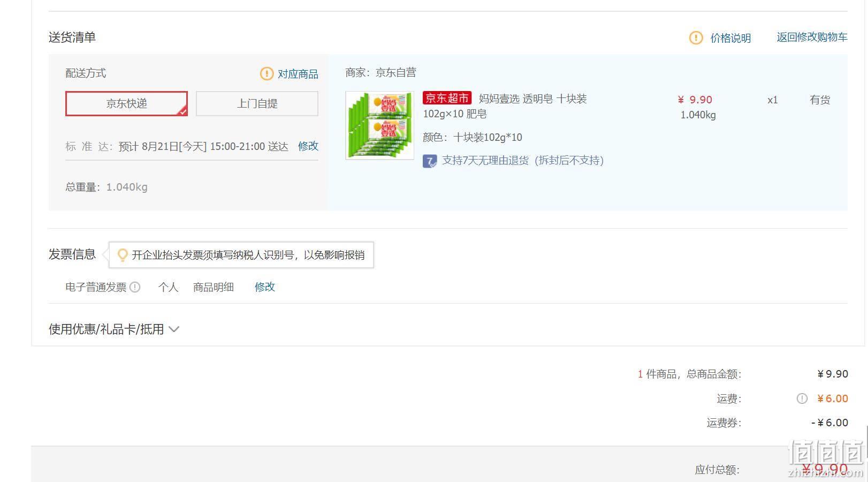Open the transparent soap product thumbnail
The image size is (868, 482).
click(379, 125)
